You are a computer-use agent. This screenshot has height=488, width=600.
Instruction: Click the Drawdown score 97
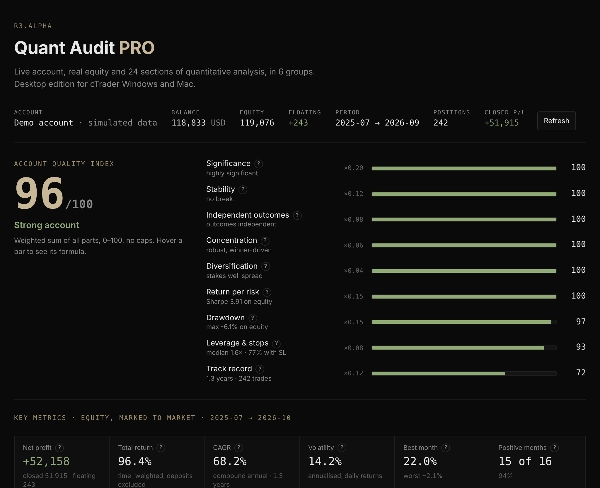(580, 321)
